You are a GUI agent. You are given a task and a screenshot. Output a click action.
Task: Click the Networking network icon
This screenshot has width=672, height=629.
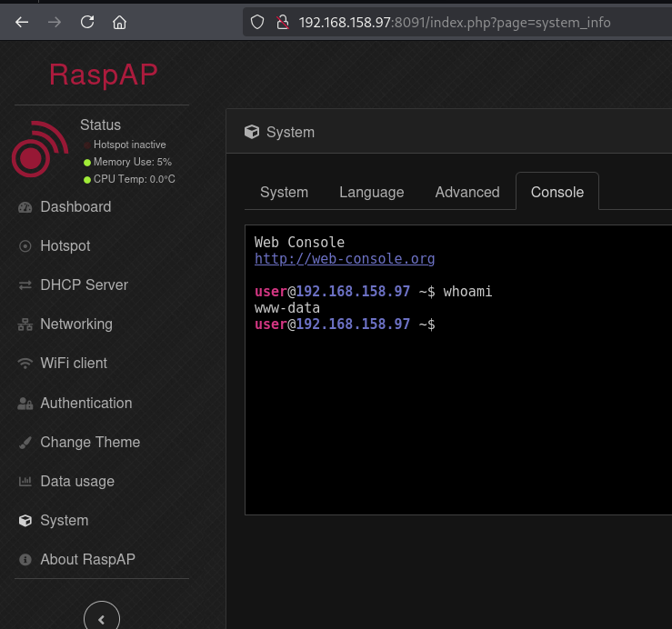click(25, 324)
